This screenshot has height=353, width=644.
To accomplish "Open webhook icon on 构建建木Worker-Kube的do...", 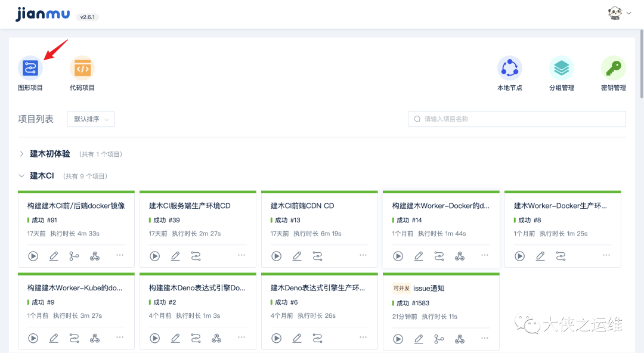I will click(94, 338).
